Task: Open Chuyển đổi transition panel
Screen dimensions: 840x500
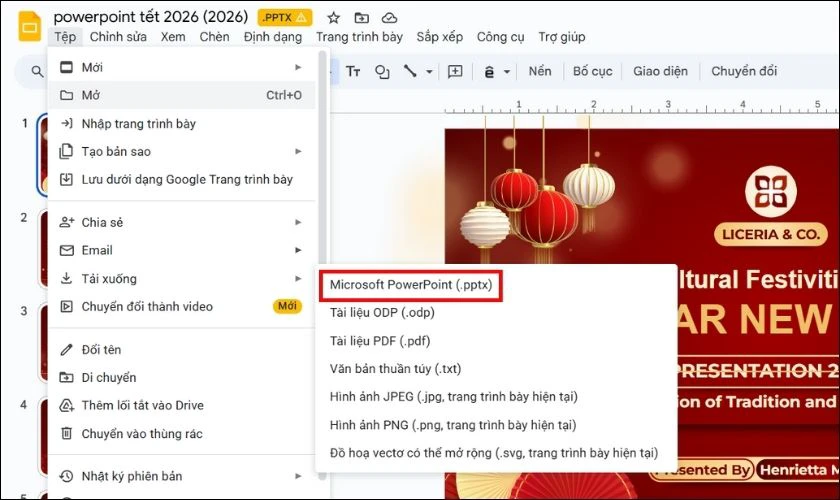Action: 744,71
